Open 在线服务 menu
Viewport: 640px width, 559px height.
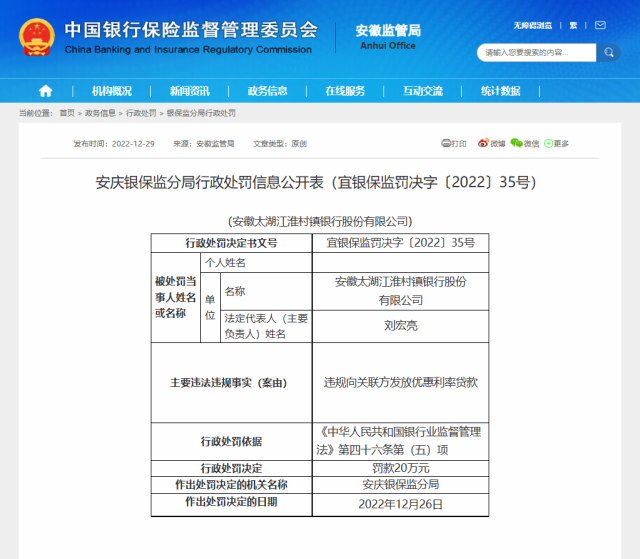pyautogui.click(x=345, y=91)
